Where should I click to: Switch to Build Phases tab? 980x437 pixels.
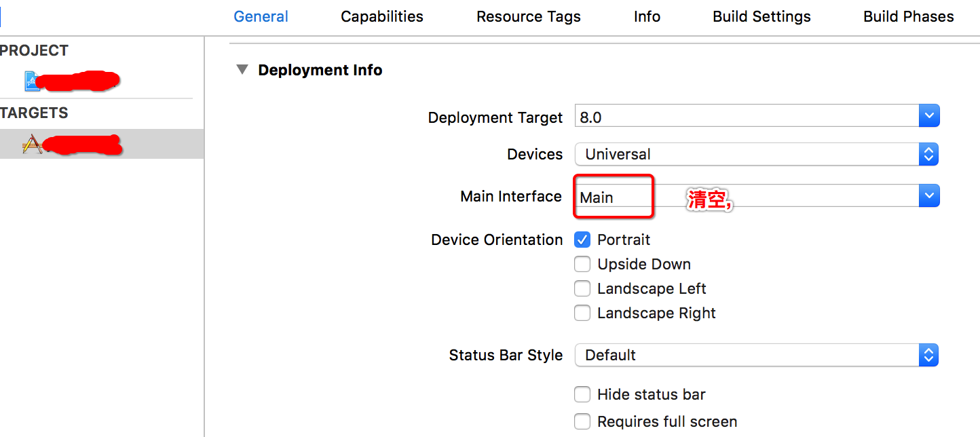pyautogui.click(x=908, y=17)
